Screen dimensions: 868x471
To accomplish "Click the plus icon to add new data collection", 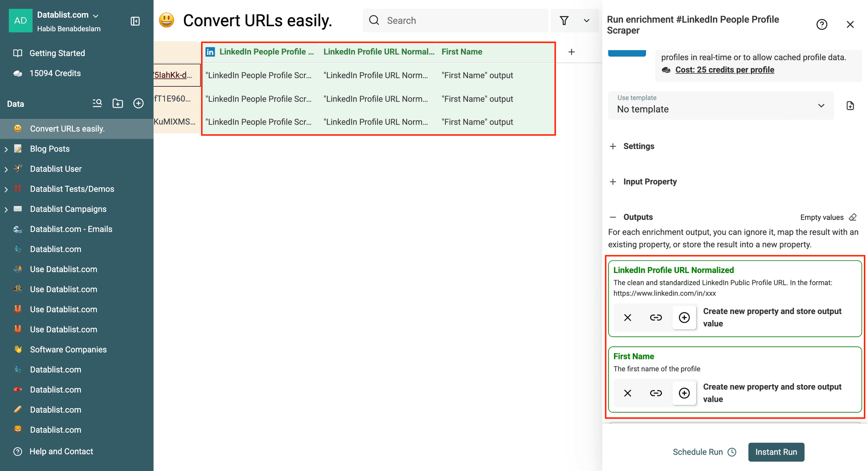I will point(138,104).
